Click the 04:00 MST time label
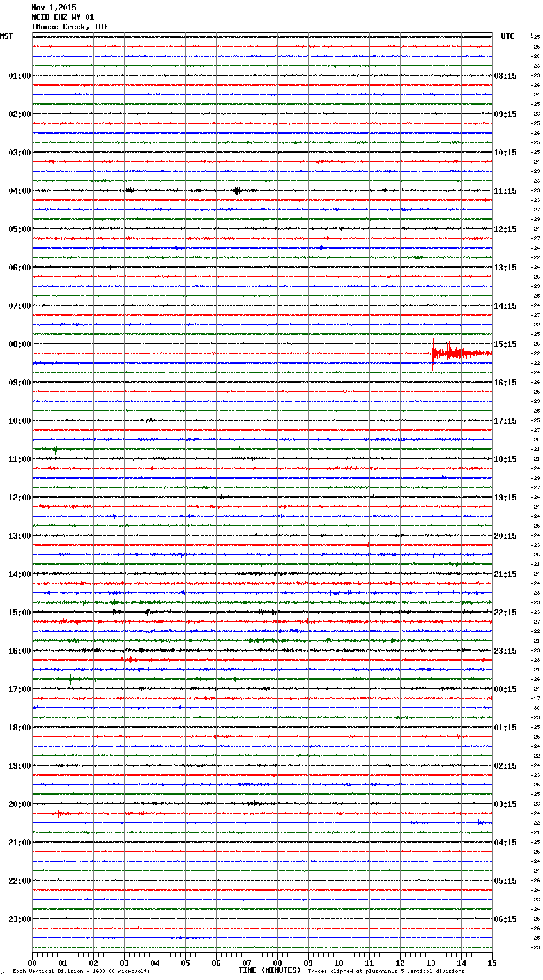This screenshot has height=980, width=543. pyautogui.click(x=20, y=191)
